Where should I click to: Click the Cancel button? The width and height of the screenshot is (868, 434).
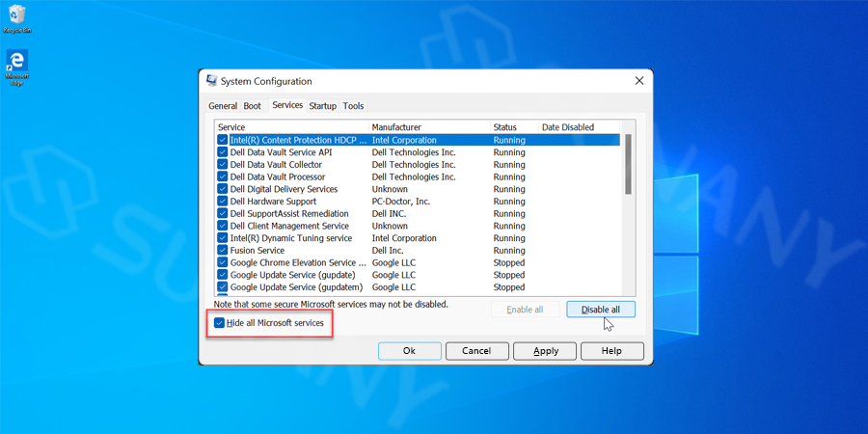pos(476,351)
